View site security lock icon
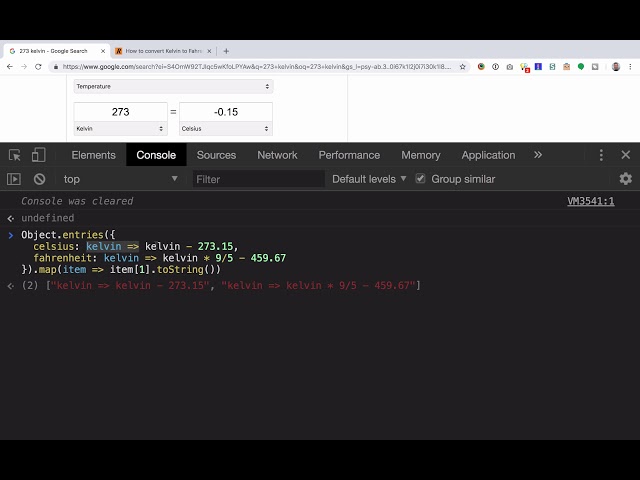 tap(56, 67)
